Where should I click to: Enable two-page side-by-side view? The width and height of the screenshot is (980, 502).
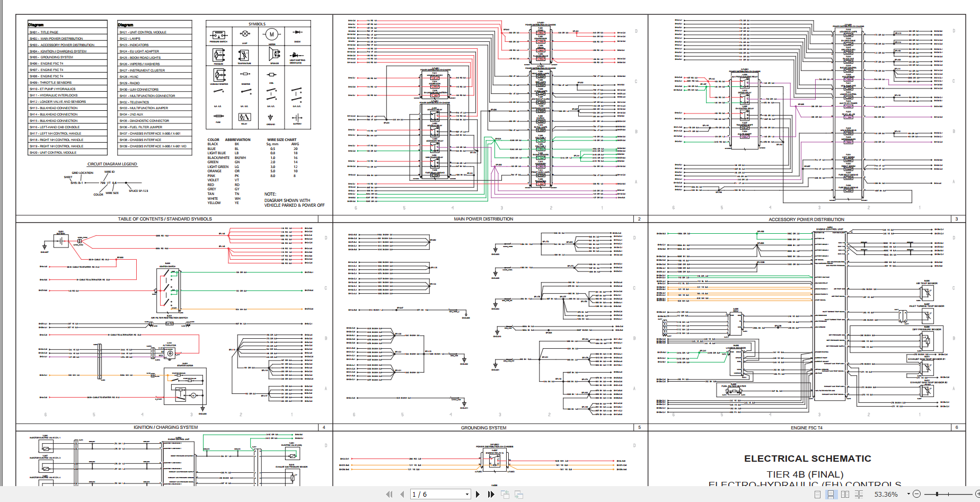pyautogui.click(x=845, y=494)
